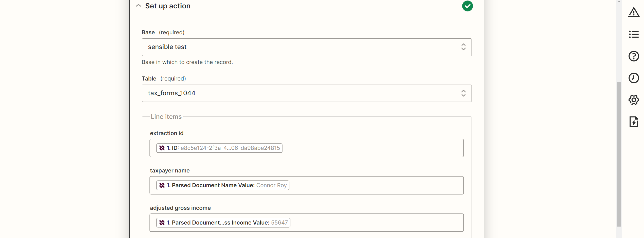Click the Sensible icon in taxpayer name pill
The height and width of the screenshot is (238, 644).
[162, 185]
